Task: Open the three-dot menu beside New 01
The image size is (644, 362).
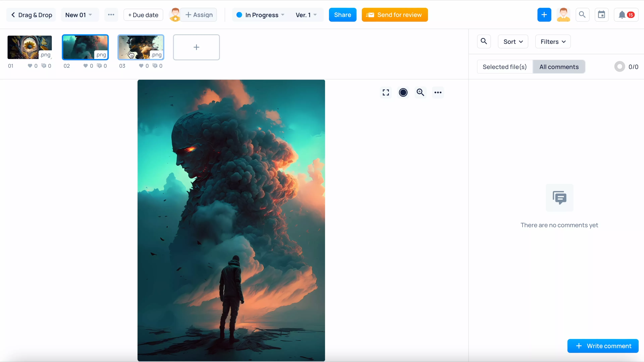Action: 111,14
